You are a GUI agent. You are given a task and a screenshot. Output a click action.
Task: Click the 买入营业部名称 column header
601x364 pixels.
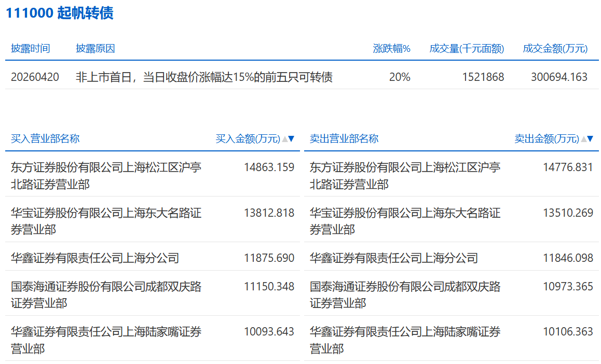45,138
